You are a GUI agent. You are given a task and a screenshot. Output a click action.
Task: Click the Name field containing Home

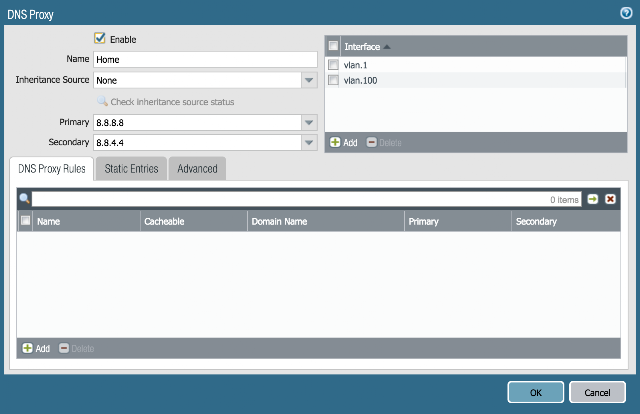pos(205,60)
